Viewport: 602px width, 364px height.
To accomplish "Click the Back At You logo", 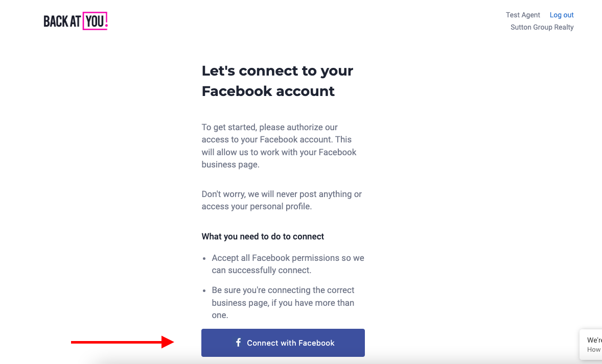I will pyautogui.click(x=76, y=21).
